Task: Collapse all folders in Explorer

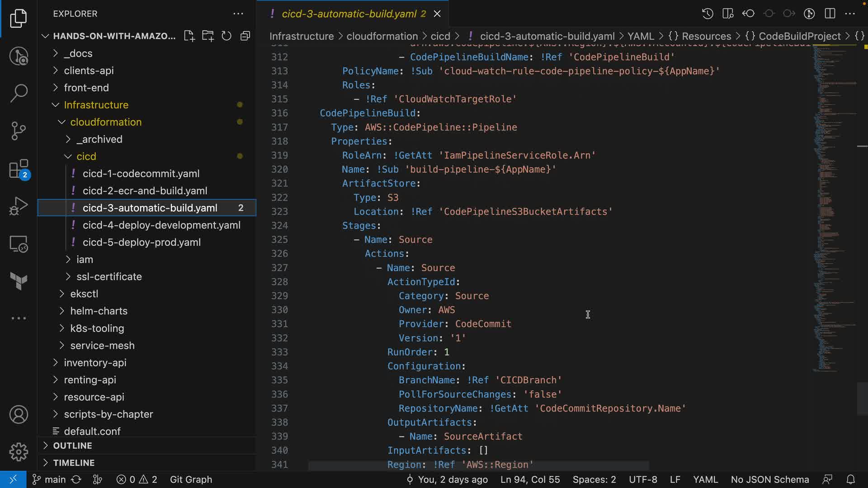Action: click(245, 36)
